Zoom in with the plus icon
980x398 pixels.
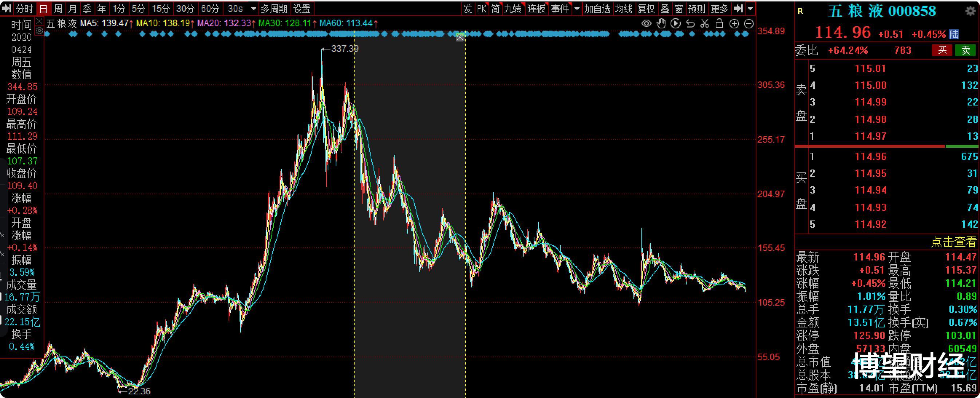(734, 24)
